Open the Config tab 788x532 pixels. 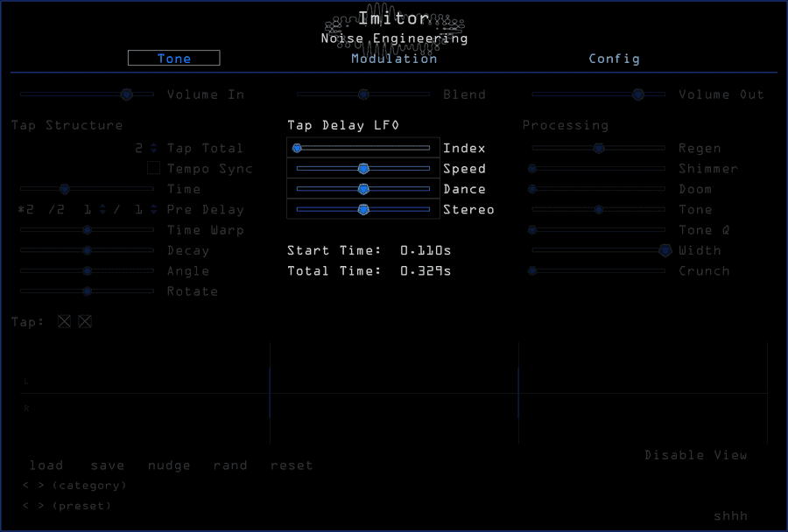614,59
